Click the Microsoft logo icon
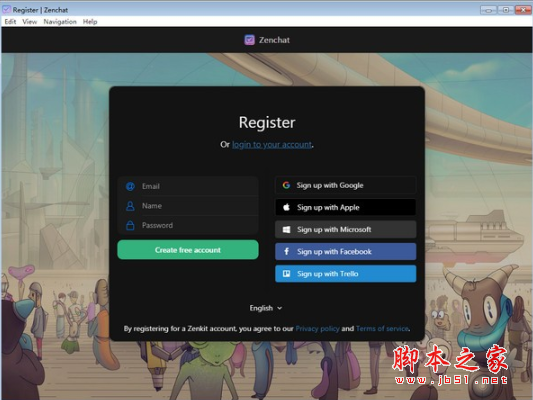Screen dimensions: 533x400 point(287,230)
